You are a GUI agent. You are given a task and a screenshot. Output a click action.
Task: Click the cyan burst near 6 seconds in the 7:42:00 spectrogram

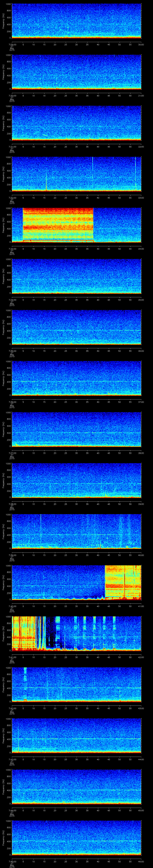(x=25, y=685)
